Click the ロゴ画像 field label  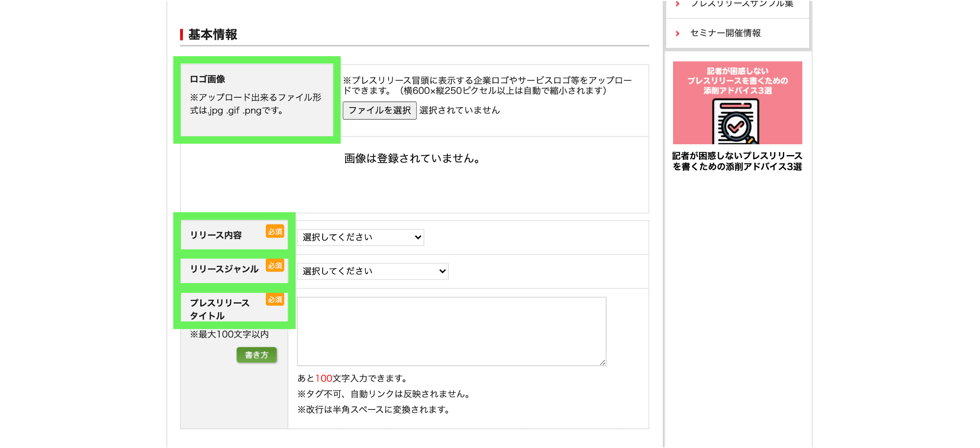click(208, 79)
